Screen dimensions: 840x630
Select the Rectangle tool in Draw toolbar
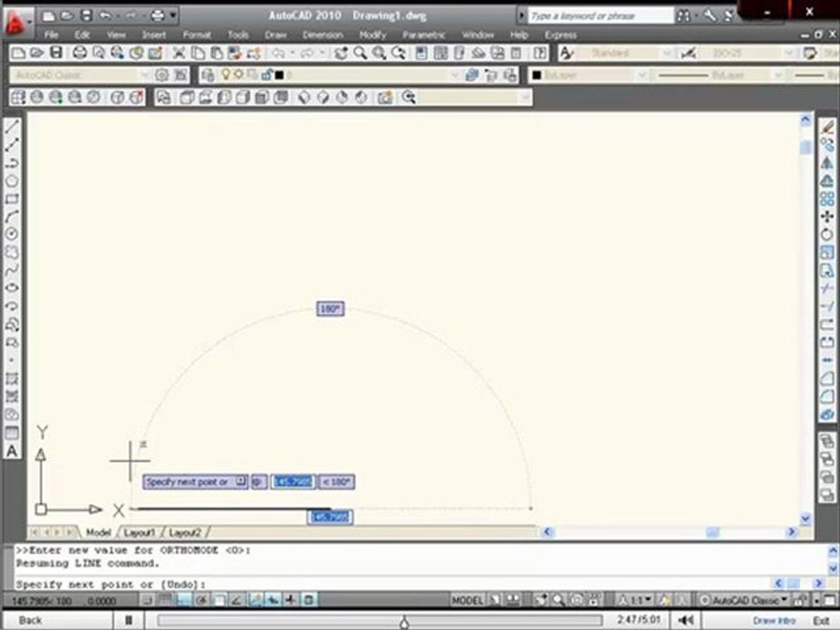12,199
